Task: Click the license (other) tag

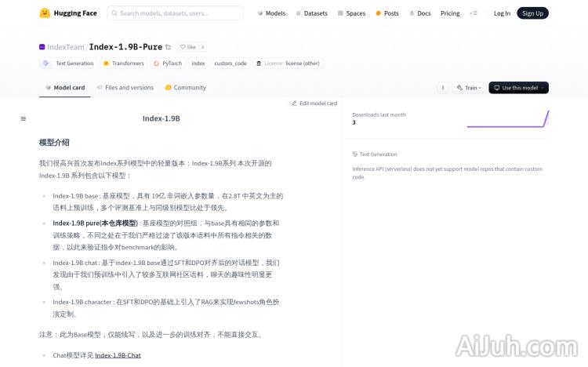Action: [289, 64]
